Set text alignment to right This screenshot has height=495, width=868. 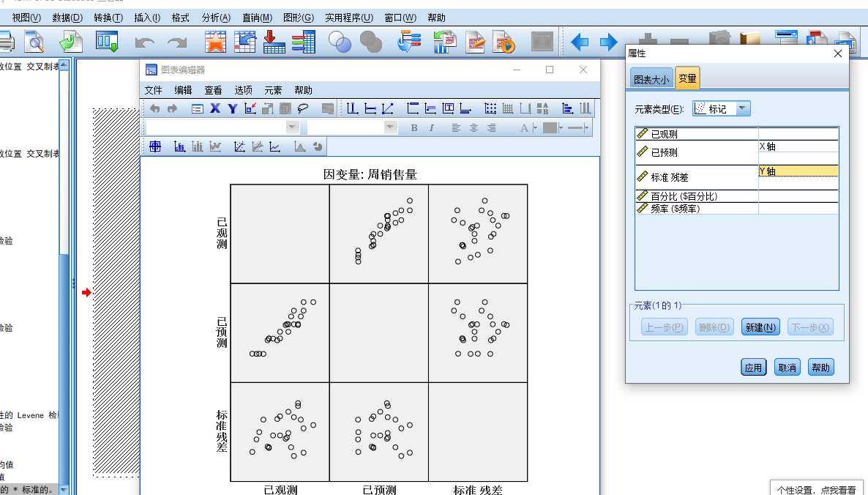point(491,128)
